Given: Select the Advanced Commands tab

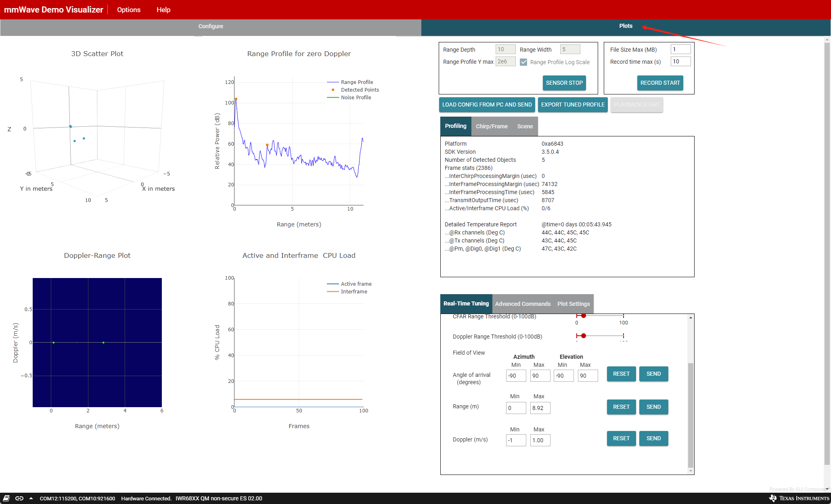Looking at the screenshot, I should pyautogui.click(x=523, y=303).
